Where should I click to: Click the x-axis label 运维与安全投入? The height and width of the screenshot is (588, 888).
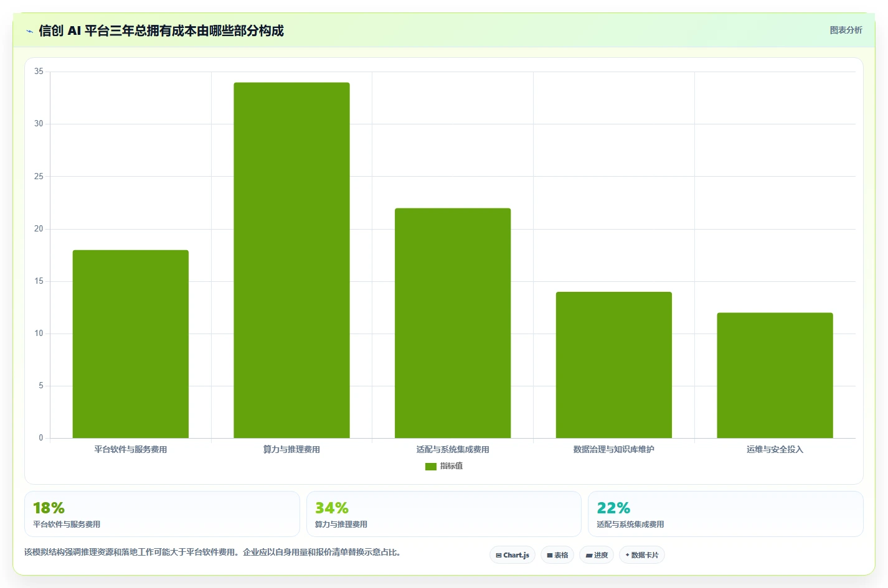(x=775, y=449)
